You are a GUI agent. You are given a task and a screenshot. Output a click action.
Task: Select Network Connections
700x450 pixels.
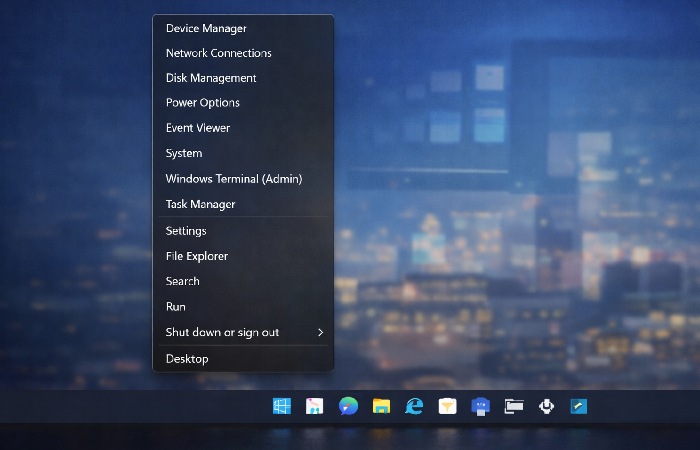coord(243,53)
